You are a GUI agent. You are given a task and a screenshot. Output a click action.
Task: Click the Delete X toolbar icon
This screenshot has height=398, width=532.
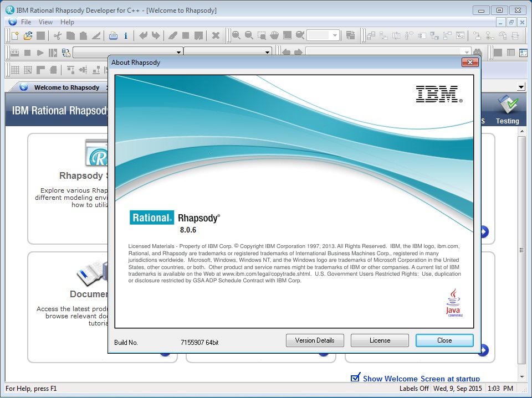coord(216,35)
